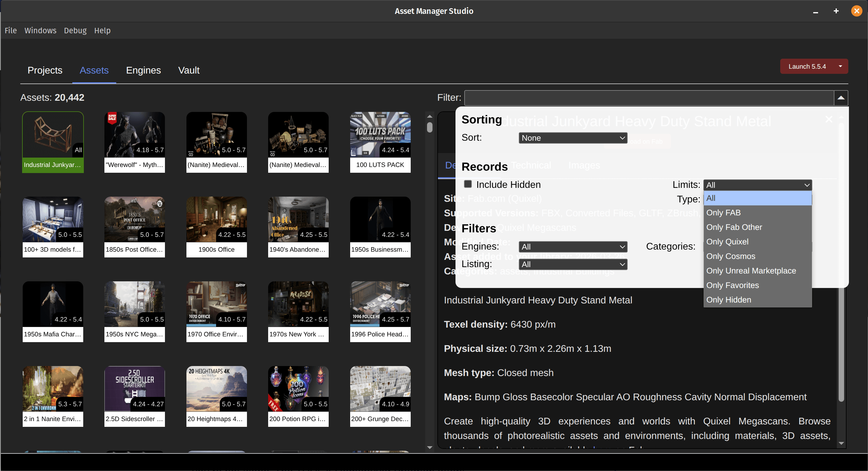The width and height of the screenshot is (868, 471).
Task: Select the 2 in 1 Nanite Environment asset
Action: coord(53,397)
